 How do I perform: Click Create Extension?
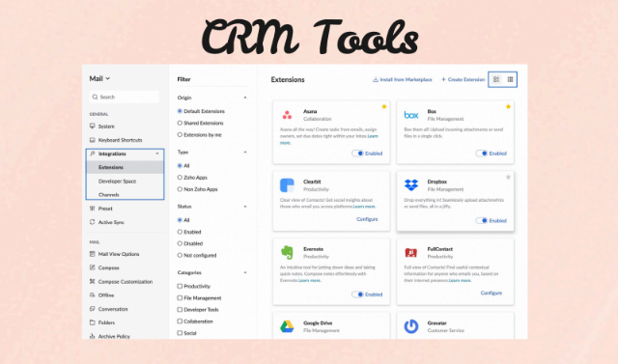click(x=463, y=79)
